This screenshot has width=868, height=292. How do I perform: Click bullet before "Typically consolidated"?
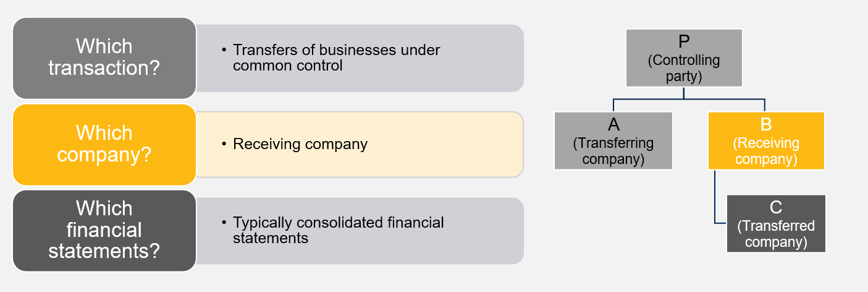pos(224,222)
